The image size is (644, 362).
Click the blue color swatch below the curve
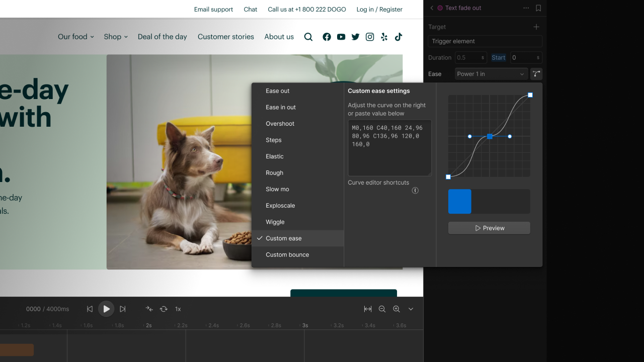[459, 201]
